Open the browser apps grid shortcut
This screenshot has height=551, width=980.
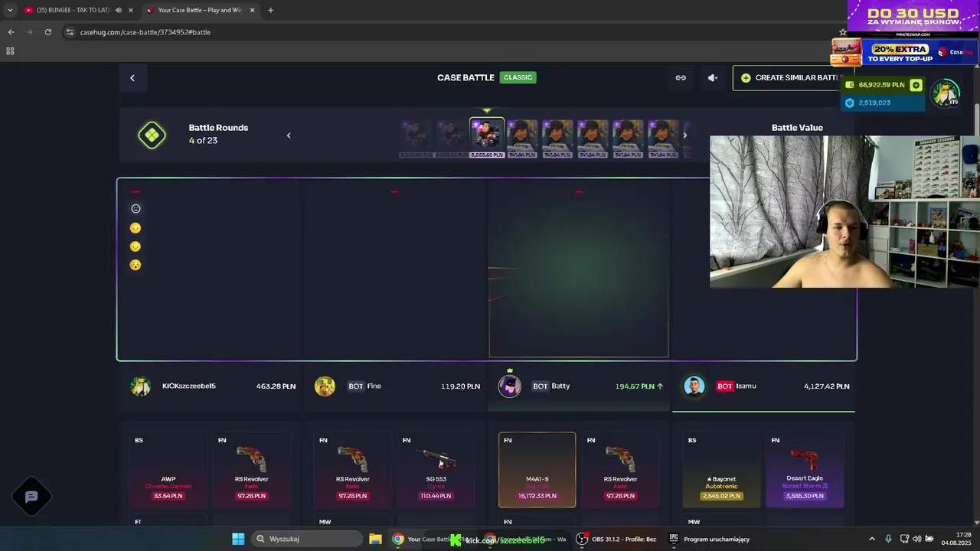point(10,51)
